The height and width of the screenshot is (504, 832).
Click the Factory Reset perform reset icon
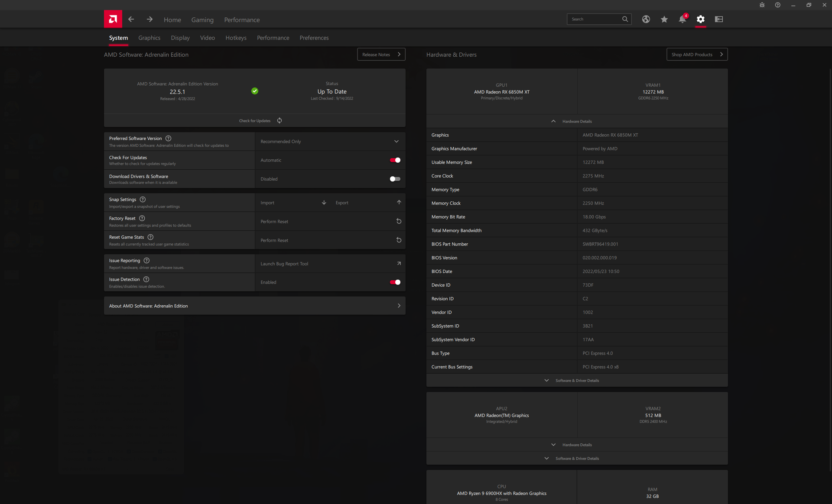(399, 221)
